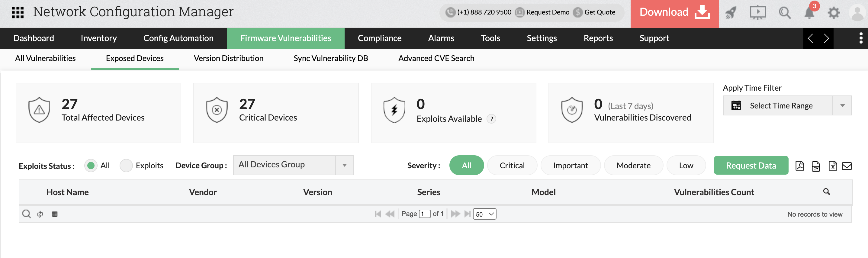Change rows per page from 50
The height and width of the screenshot is (258, 868).
484,214
